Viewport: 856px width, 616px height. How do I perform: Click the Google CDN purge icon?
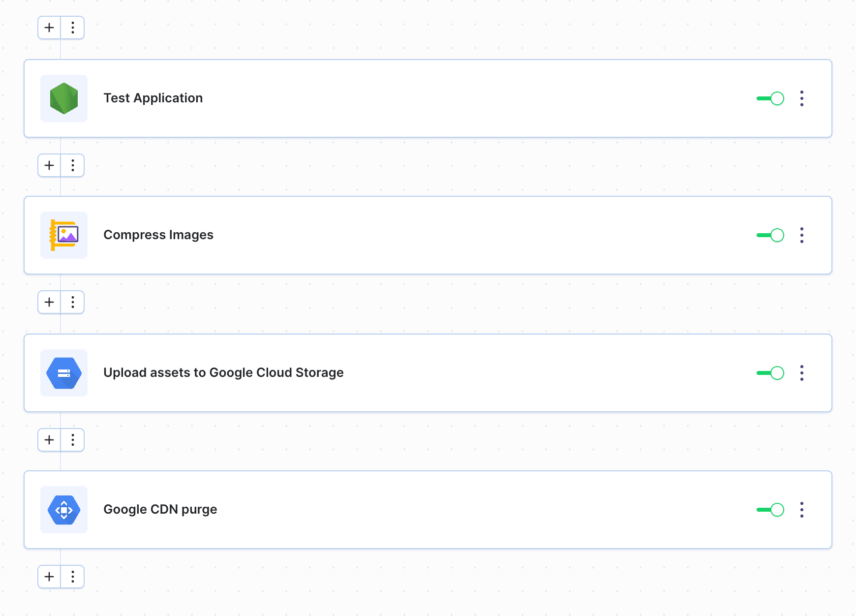tap(64, 510)
